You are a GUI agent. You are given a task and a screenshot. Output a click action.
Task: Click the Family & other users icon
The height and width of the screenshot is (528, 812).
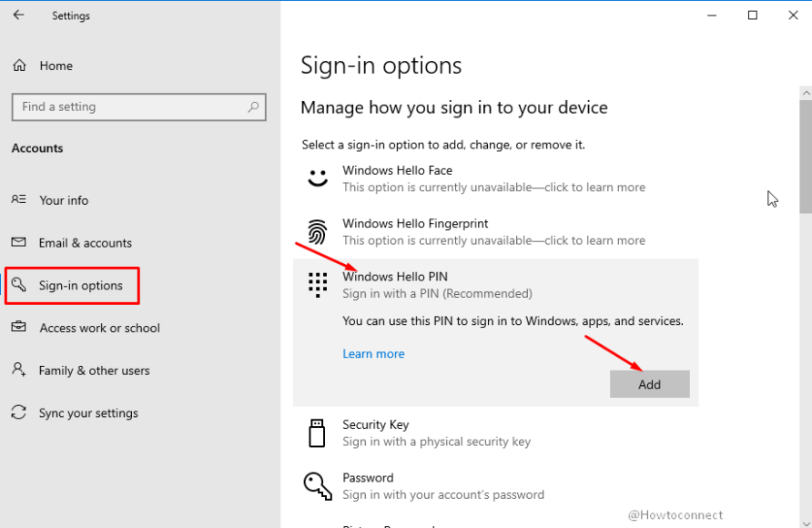(x=19, y=370)
